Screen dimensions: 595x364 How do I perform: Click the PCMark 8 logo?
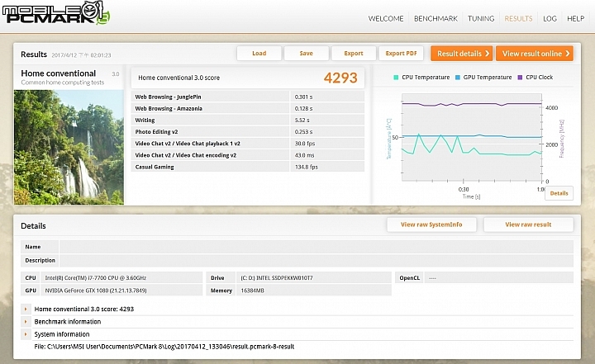pos(56,14)
